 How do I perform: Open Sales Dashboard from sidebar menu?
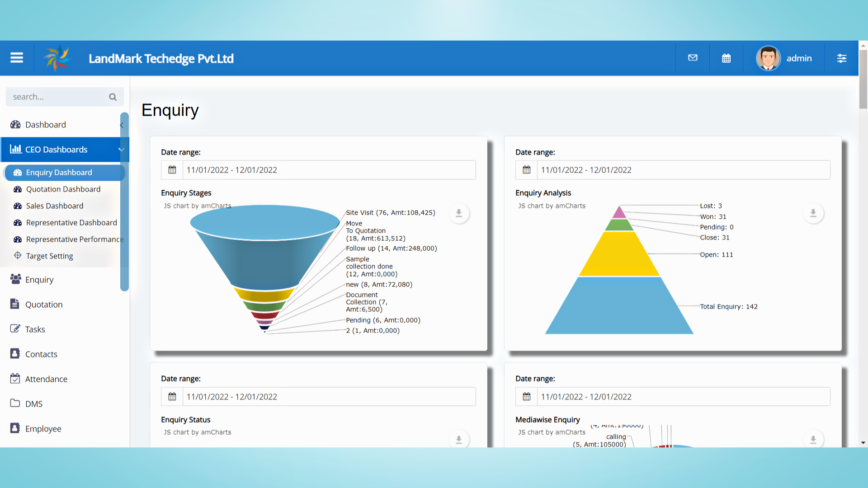[x=55, y=206]
